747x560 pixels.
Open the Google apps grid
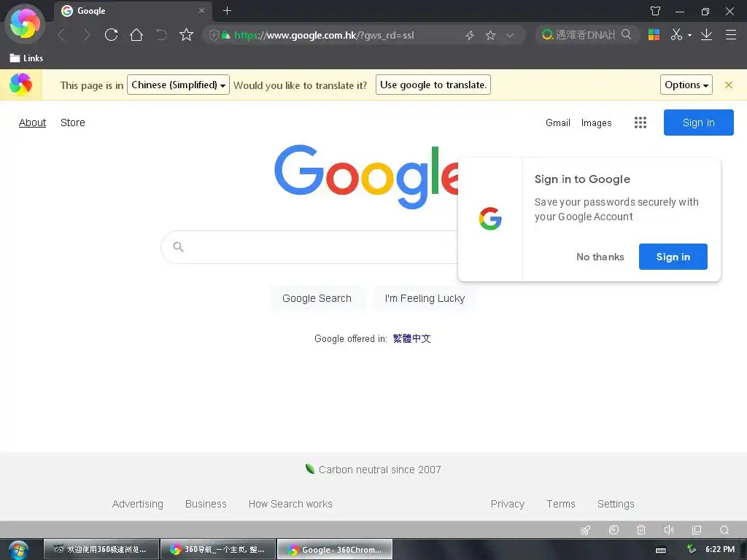click(x=640, y=122)
